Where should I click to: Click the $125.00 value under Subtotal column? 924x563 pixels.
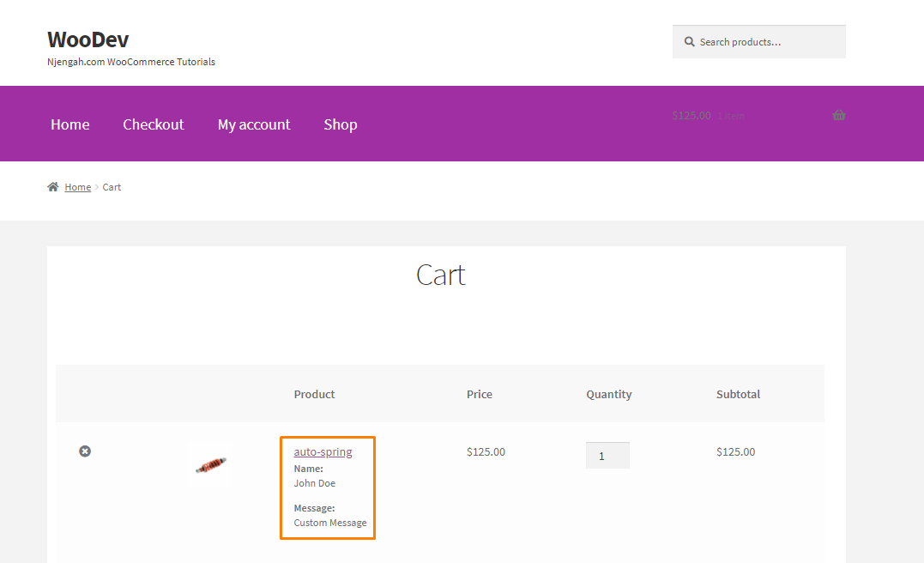click(735, 452)
